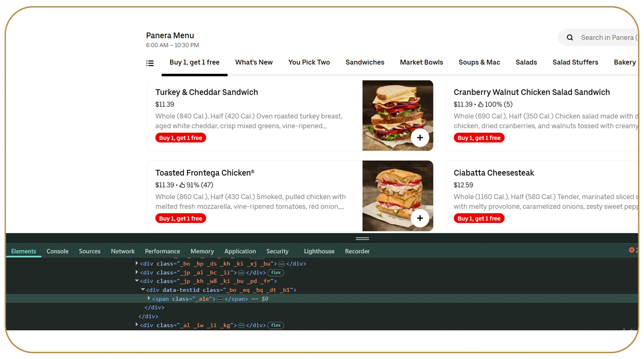
Task: Go to the Sandwiches tab
Action: pyautogui.click(x=365, y=62)
